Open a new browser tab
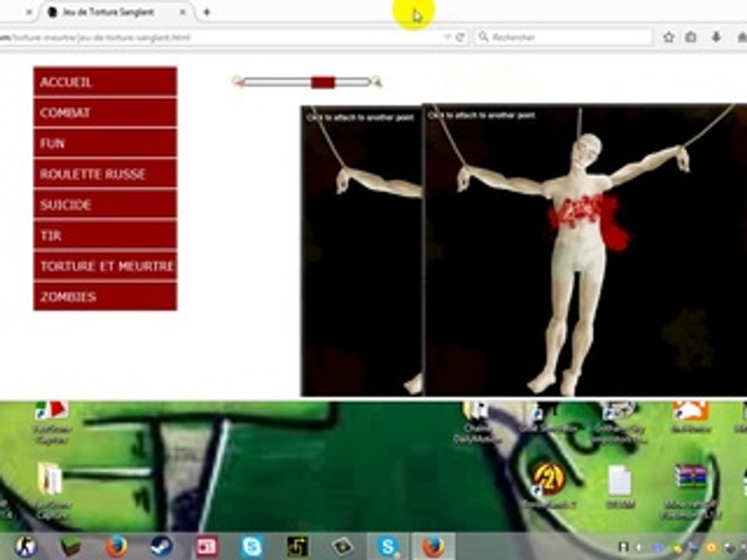 tap(207, 12)
